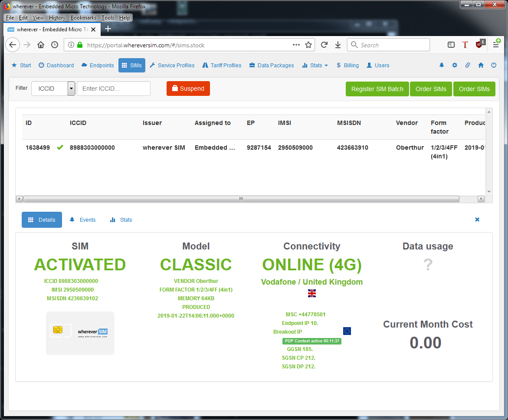Image resolution: width=508 pixels, height=420 pixels.
Task: Click the first Order SIMs button
Action: click(x=431, y=89)
